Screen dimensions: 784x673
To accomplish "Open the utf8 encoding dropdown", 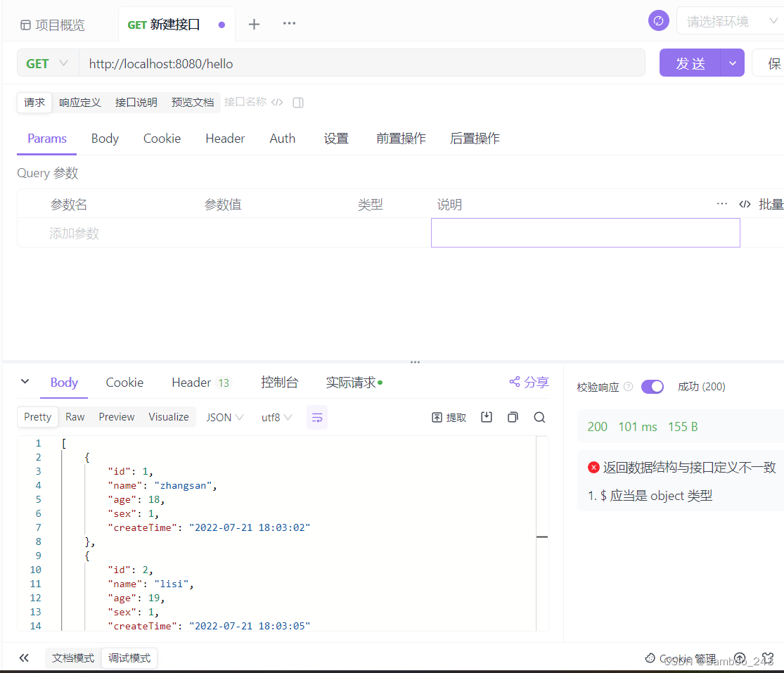I will [276, 416].
